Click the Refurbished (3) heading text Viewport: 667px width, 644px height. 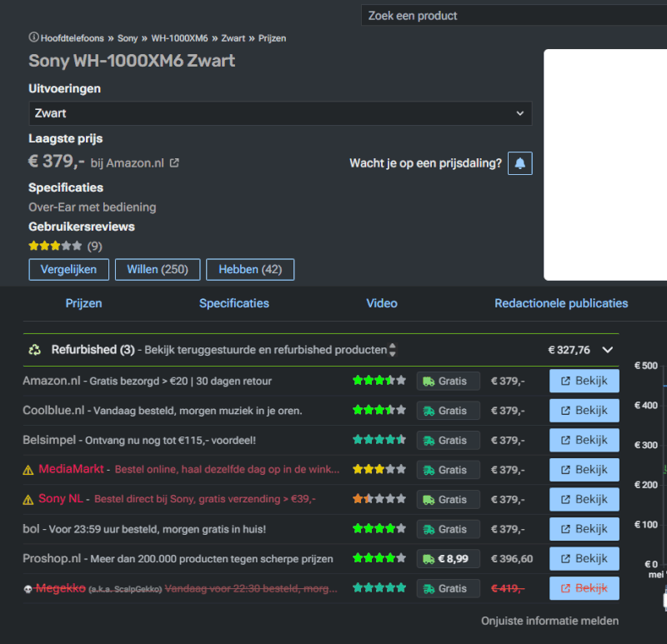93,349
